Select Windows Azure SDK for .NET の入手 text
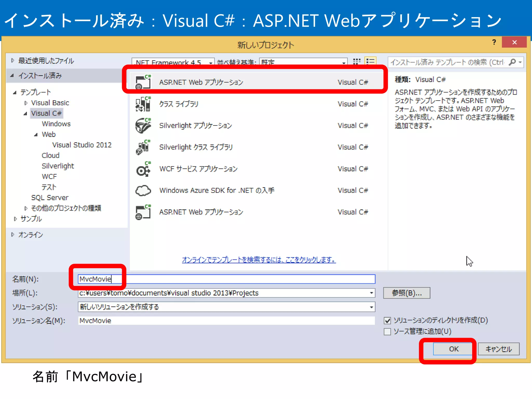532x399 pixels. pos(217,190)
